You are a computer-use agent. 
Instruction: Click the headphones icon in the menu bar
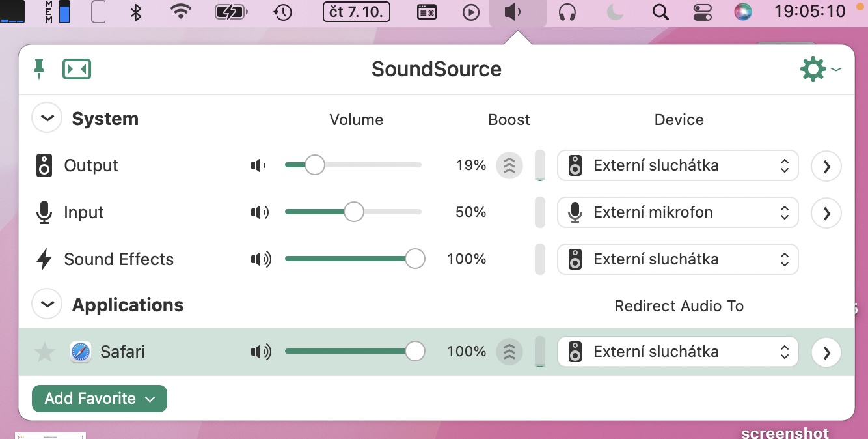pos(567,12)
